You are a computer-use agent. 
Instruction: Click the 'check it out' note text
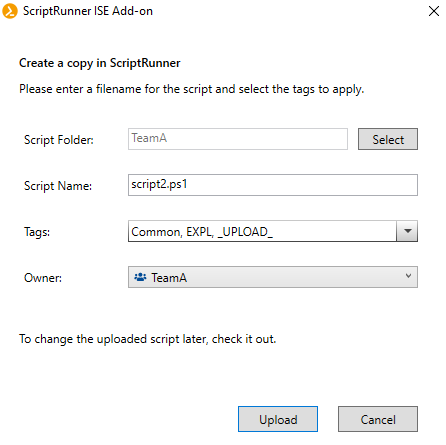[x=148, y=339]
